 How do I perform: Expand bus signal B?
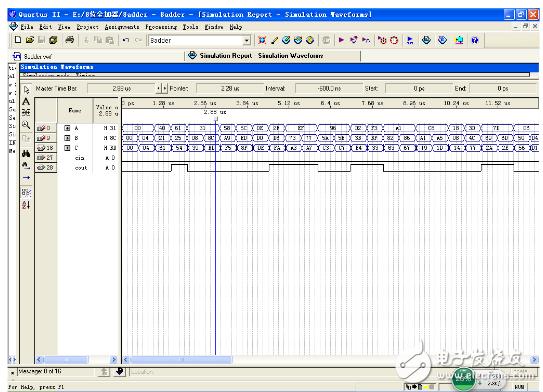coord(67,138)
